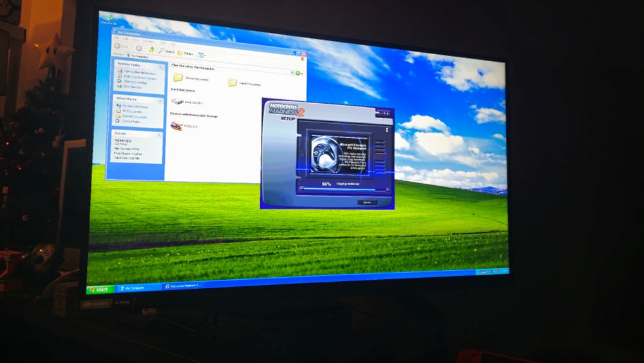Open Shared Documents in Other Places
Screen dimensions: 644x363
click(132, 116)
